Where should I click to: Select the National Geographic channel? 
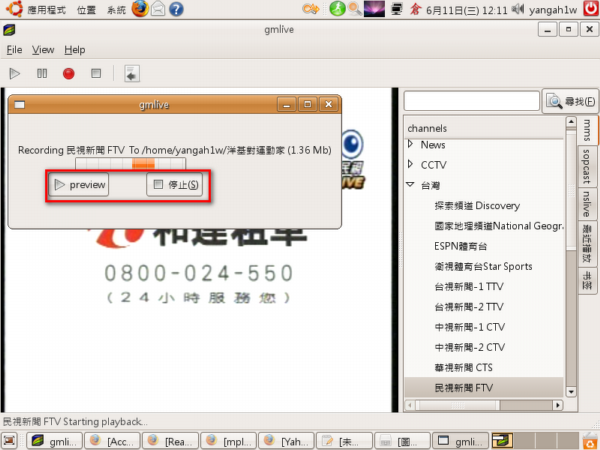click(499, 226)
